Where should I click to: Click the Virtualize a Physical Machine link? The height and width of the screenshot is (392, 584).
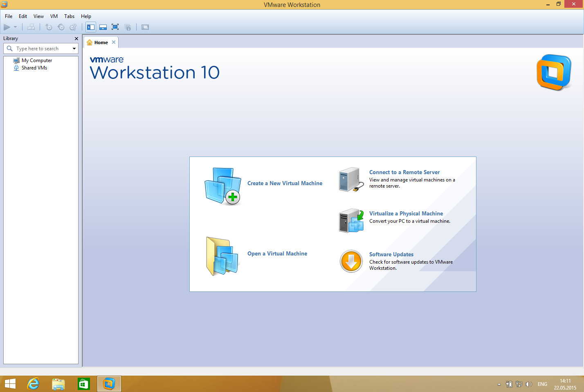(406, 214)
